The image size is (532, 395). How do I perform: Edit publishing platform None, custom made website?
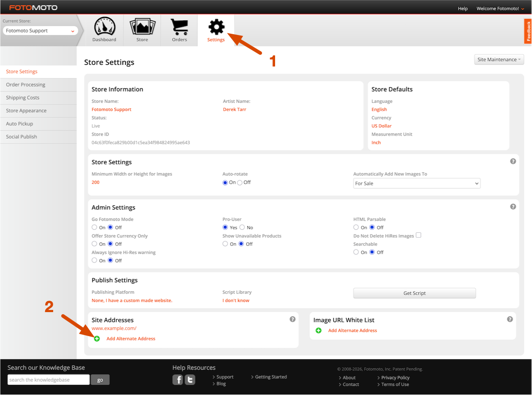click(x=132, y=301)
